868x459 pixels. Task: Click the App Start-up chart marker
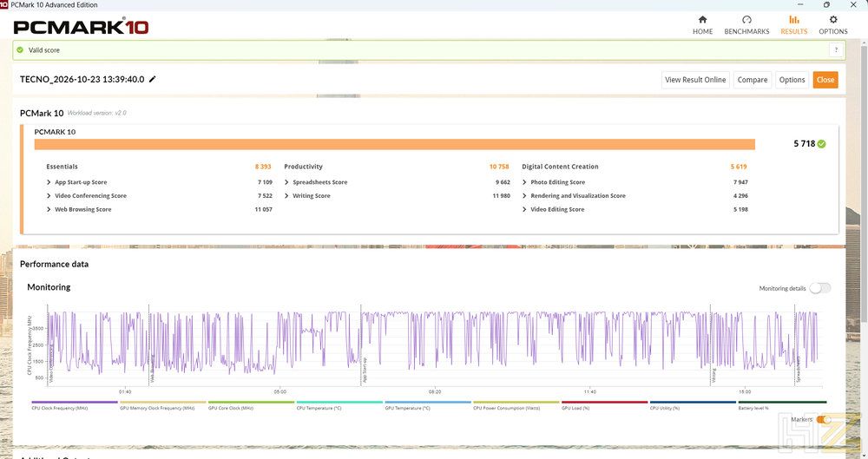[365, 370]
